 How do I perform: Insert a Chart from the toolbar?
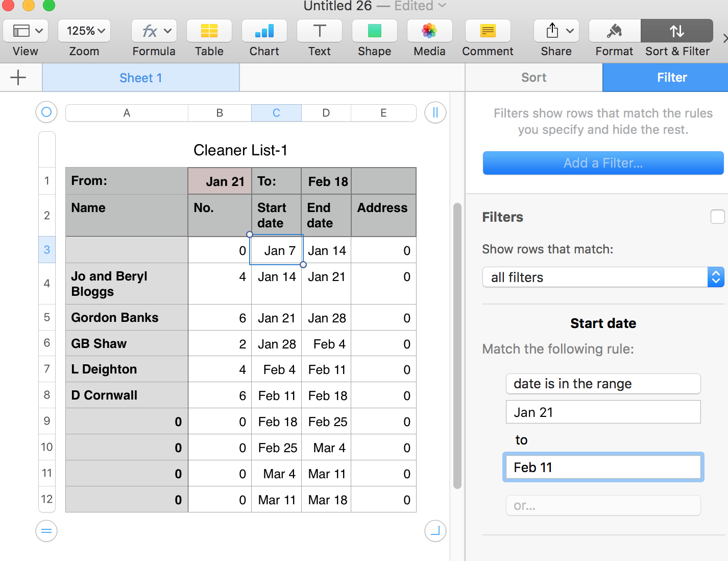click(x=264, y=32)
